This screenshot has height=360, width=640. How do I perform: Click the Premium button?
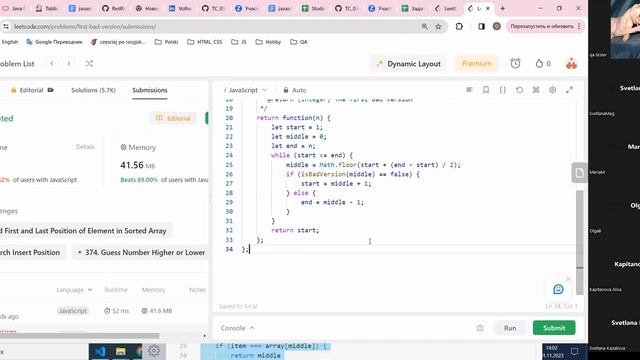(x=477, y=64)
